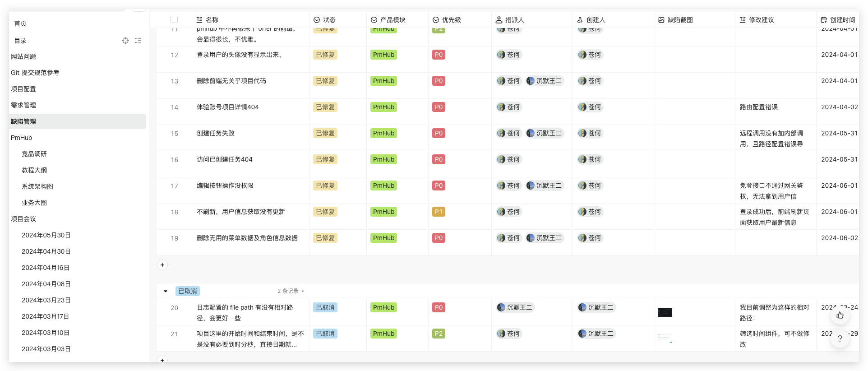This screenshot has height=371, width=868.
Task: Open PmHub page in sidebar tree
Action: [x=22, y=138]
